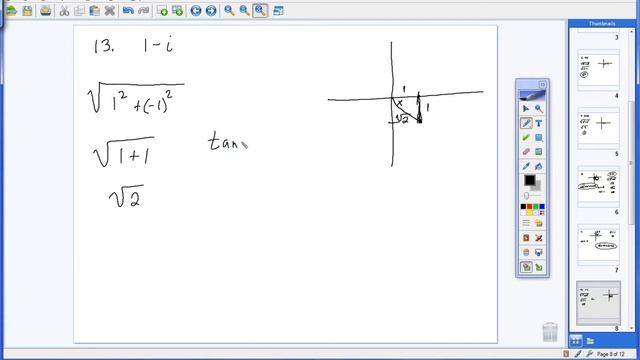Toggle the highlighted bottom-left toolbox button
Screen dimensions: 640x360
point(526,267)
